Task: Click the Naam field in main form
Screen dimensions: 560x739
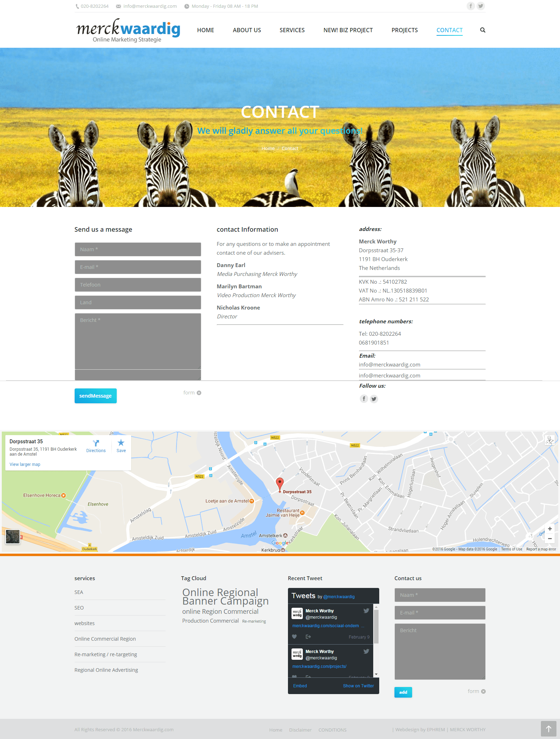Action: point(138,249)
